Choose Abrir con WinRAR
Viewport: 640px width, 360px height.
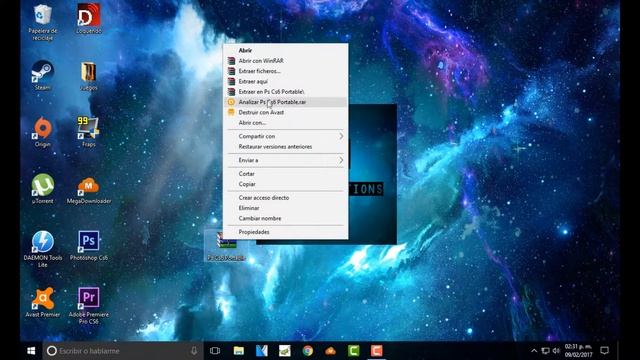(x=286, y=60)
